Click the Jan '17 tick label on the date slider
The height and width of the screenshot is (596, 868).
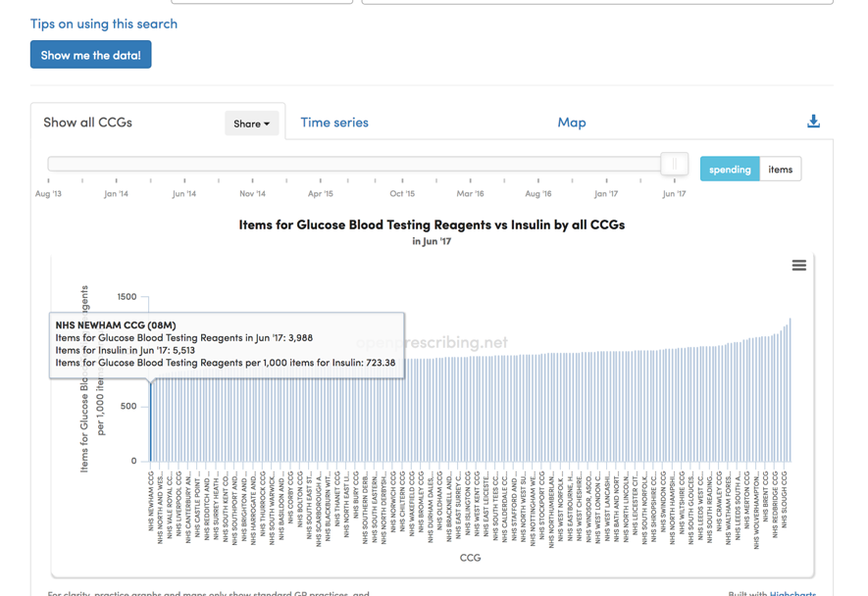[606, 194]
